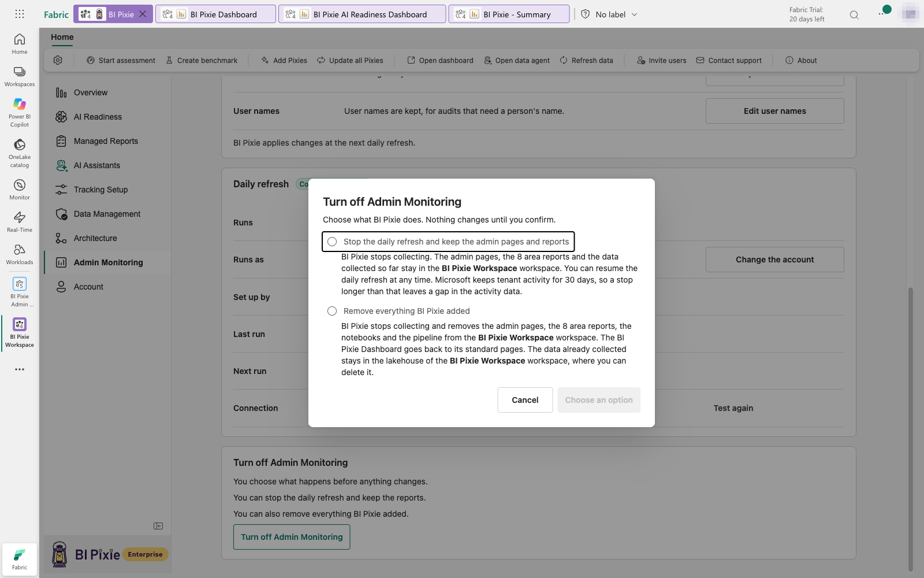Viewport: 924px width, 578px height.
Task: Open the search icon in top bar
Action: (854, 15)
